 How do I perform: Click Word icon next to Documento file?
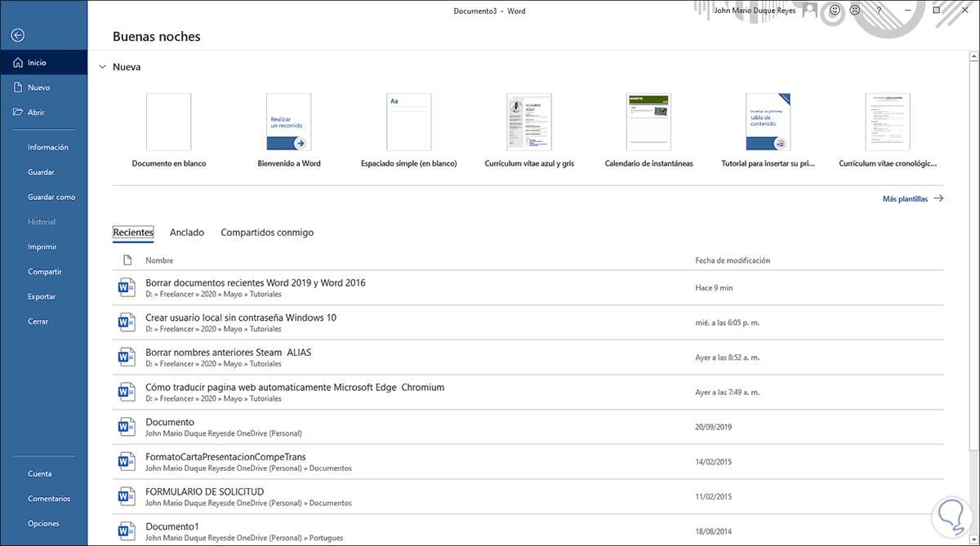[127, 426]
